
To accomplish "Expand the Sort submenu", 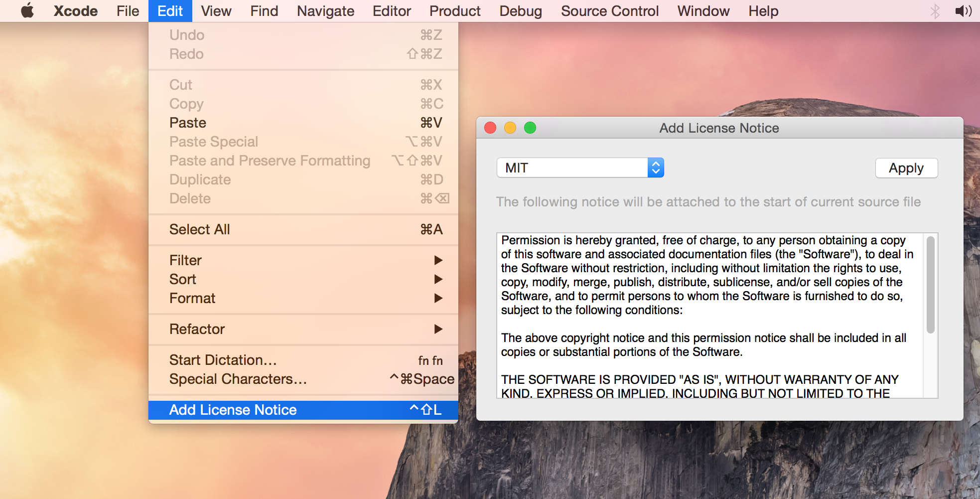I will coord(303,279).
